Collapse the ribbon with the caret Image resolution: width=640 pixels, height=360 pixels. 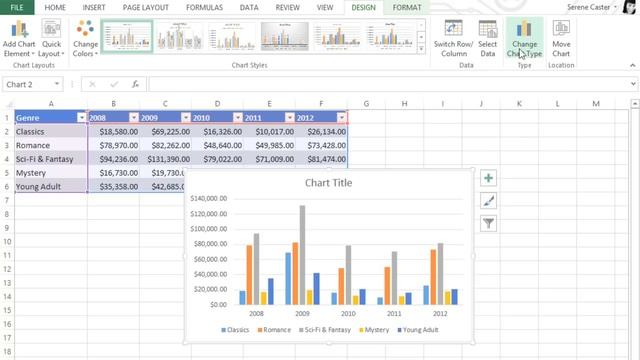632,65
